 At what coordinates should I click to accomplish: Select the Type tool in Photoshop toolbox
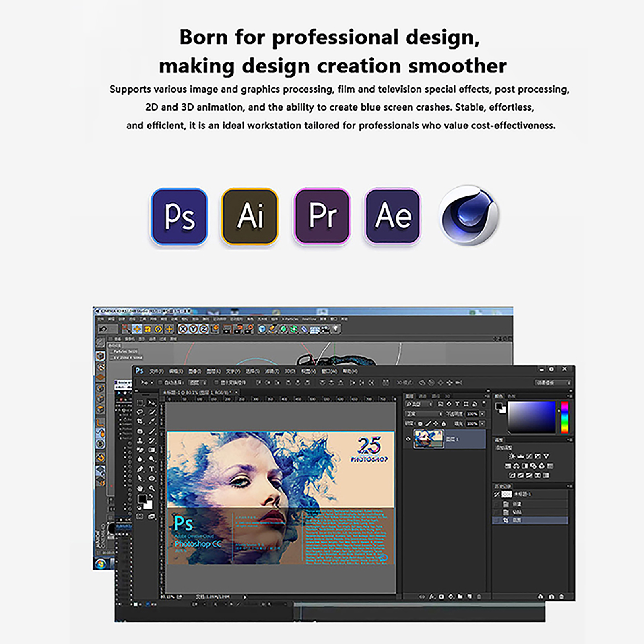tap(152, 469)
